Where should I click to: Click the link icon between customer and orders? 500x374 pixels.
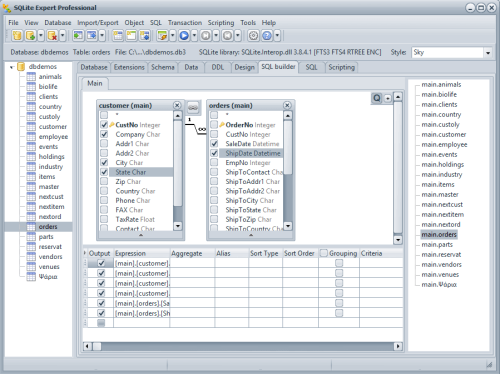tap(193, 108)
